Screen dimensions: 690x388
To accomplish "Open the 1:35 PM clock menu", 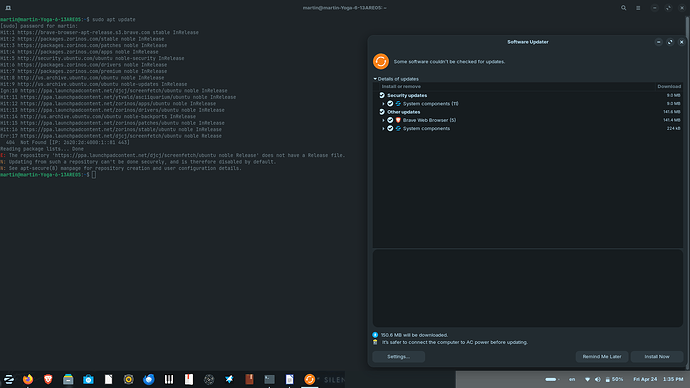I will [x=673, y=379].
